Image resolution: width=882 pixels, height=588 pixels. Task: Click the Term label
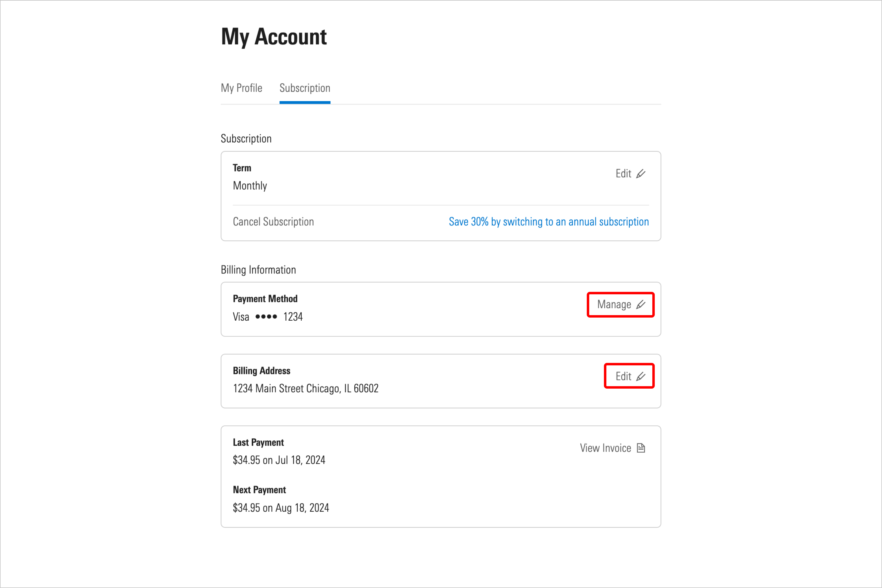(242, 168)
